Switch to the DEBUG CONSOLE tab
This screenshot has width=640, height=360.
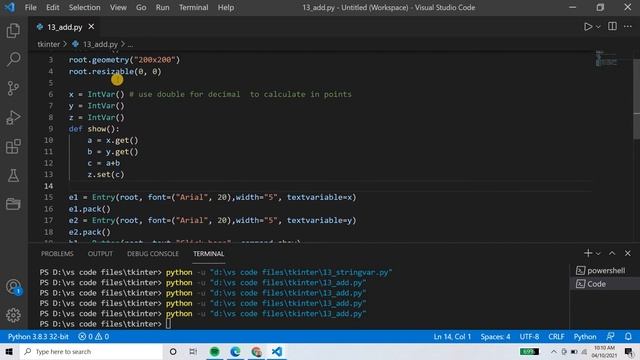(x=153, y=253)
